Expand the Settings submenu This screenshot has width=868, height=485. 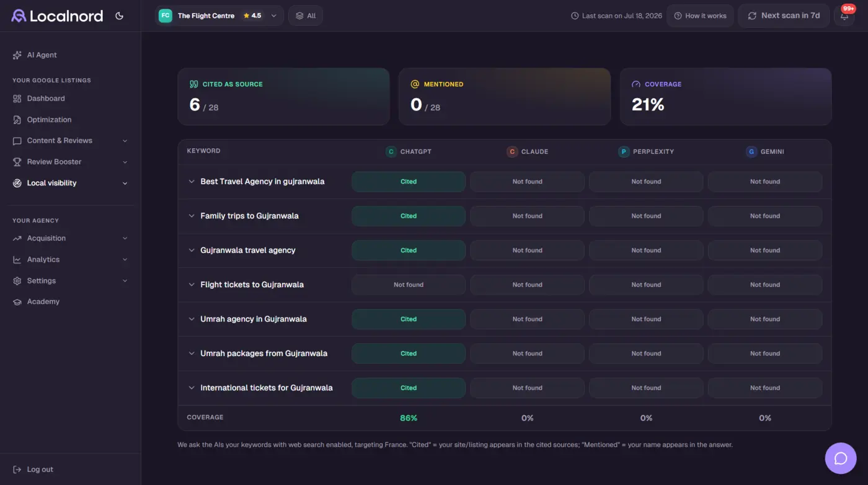(125, 281)
